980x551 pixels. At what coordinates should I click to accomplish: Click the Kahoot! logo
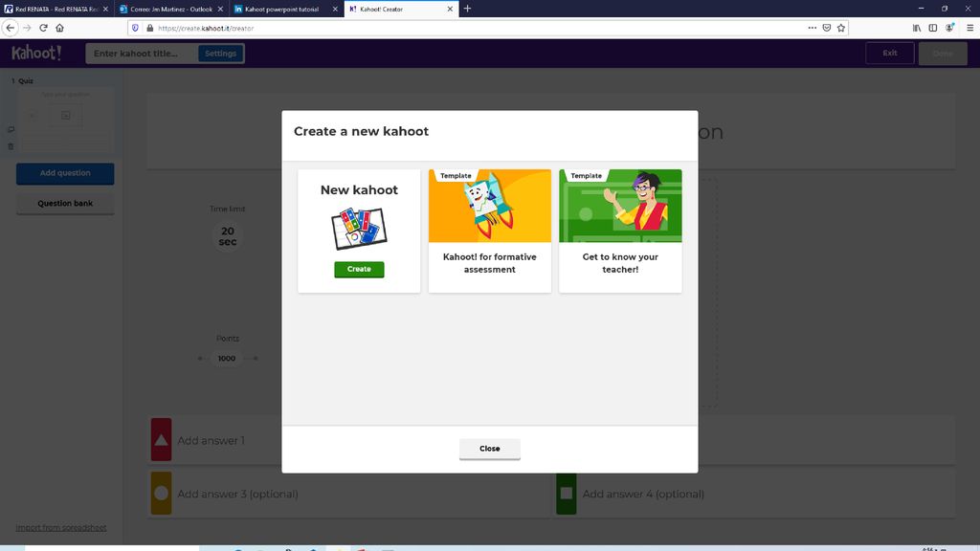36,54
